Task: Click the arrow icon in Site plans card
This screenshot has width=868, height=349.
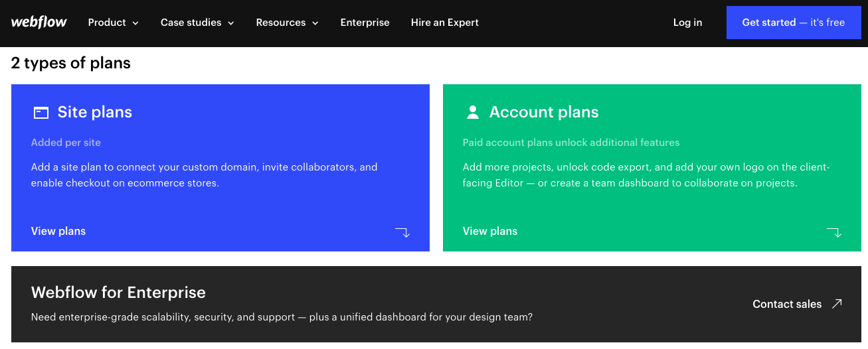Action: (402, 232)
